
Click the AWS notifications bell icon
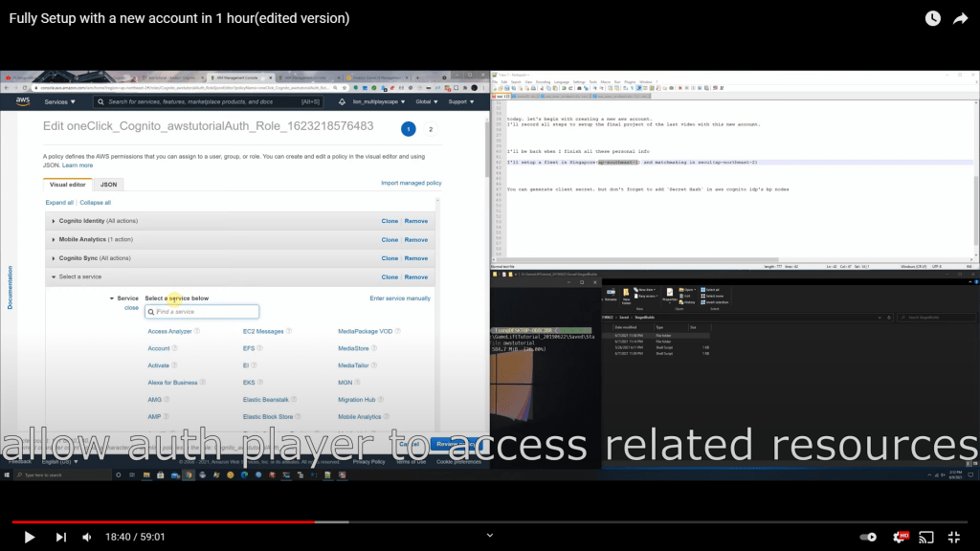tap(343, 101)
